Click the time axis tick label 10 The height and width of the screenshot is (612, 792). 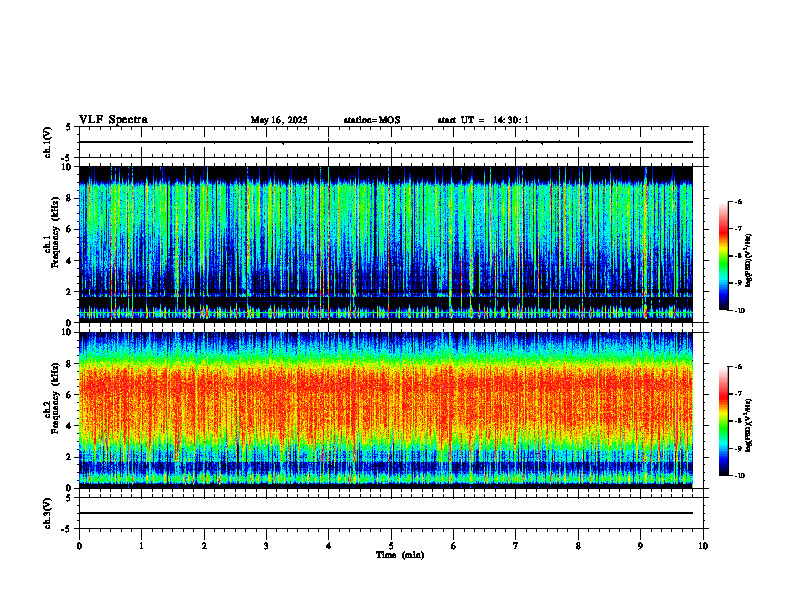(703, 546)
